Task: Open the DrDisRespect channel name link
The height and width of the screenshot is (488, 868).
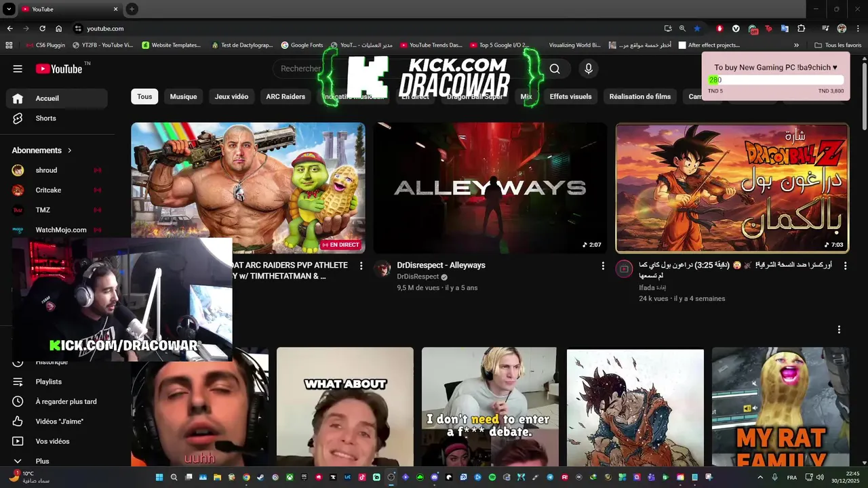Action: click(x=418, y=277)
